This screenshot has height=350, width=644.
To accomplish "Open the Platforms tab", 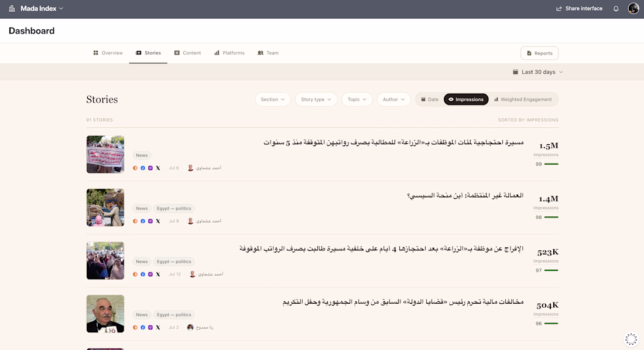I will pyautogui.click(x=229, y=53).
